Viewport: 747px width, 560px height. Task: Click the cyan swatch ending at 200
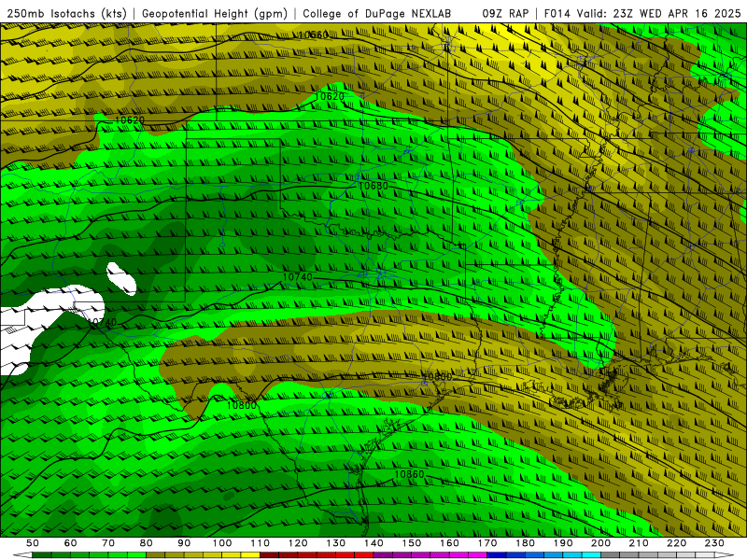[x=591, y=555]
